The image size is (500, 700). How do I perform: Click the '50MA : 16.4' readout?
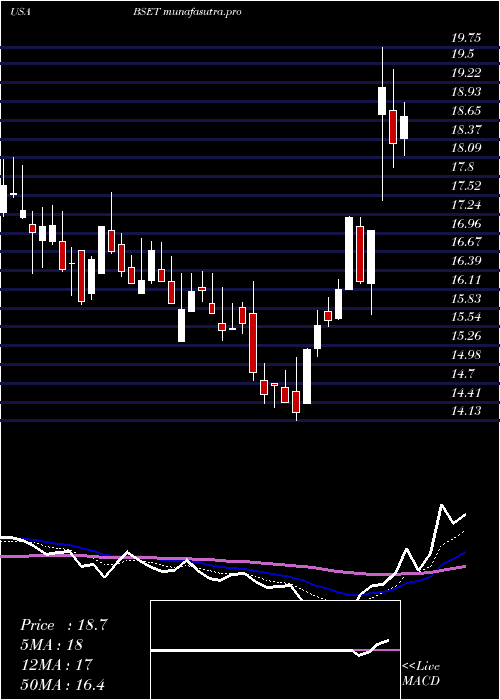tap(62, 684)
